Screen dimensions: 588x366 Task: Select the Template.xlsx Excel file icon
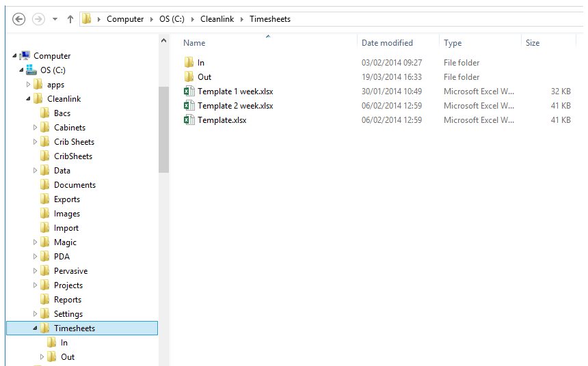pos(189,120)
